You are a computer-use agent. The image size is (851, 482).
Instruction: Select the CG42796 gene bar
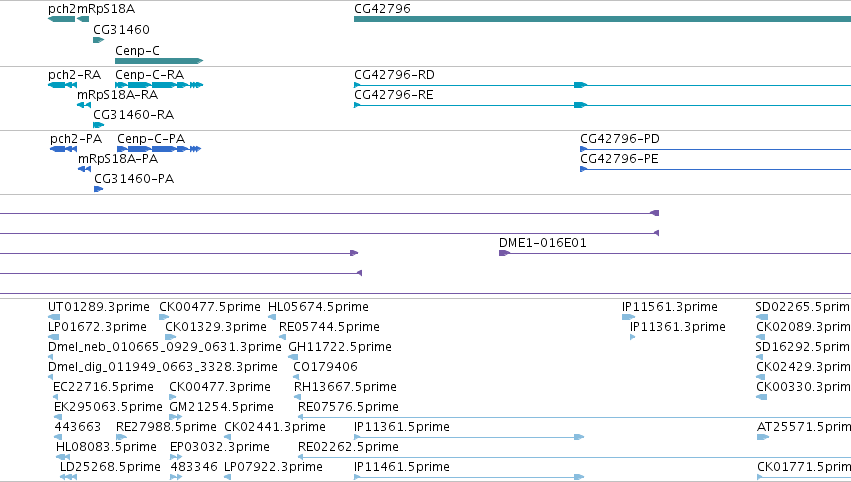pos(602,19)
